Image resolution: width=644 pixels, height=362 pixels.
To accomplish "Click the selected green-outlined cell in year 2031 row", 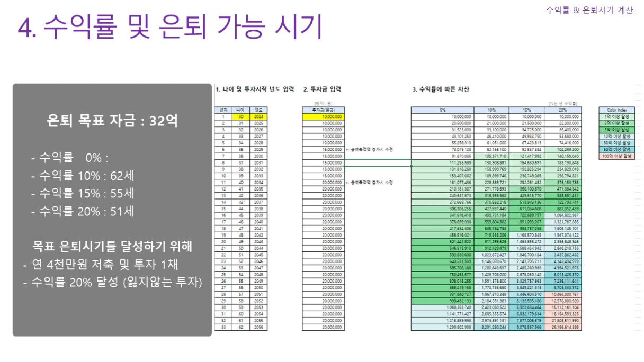I will 377,162.
